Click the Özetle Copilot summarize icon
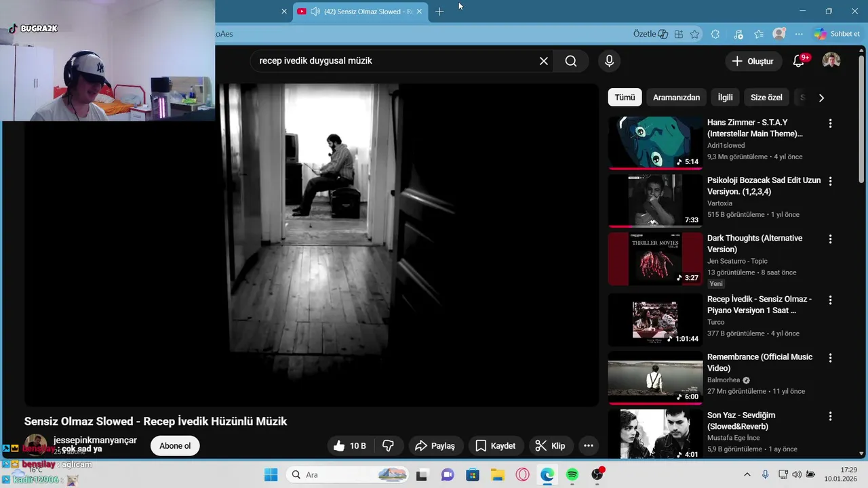The width and height of the screenshot is (868, 488). click(650, 34)
